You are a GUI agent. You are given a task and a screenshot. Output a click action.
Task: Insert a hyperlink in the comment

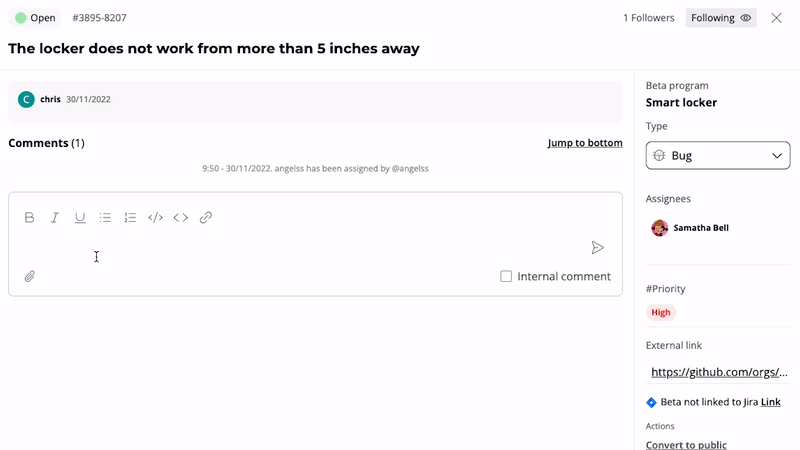coord(206,217)
